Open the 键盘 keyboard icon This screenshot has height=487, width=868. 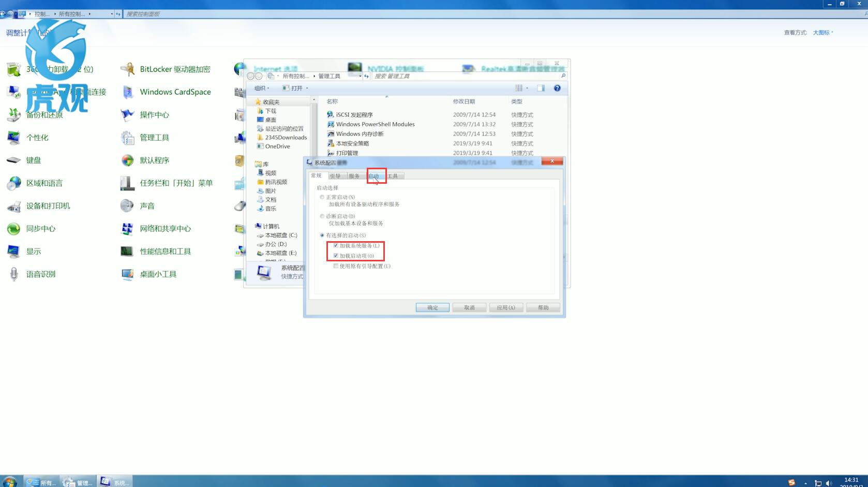coord(14,160)
